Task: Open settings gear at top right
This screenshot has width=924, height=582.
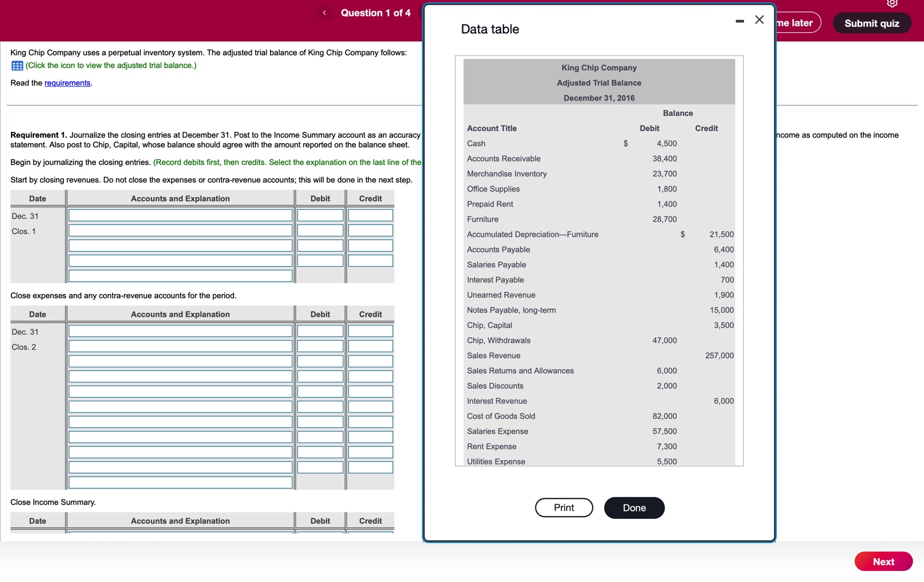Action: pyautogui.click(x=892, y=3)
